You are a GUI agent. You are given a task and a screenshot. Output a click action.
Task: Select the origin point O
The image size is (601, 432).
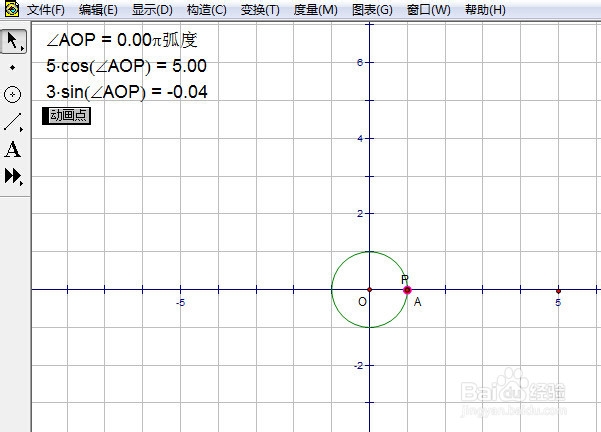tap(369, 289)
